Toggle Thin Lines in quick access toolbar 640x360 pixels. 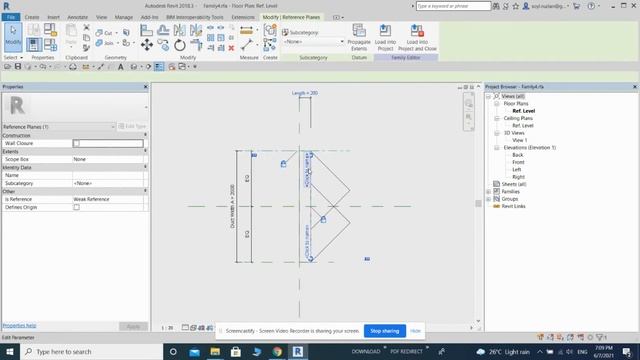(x=159, y=67)
